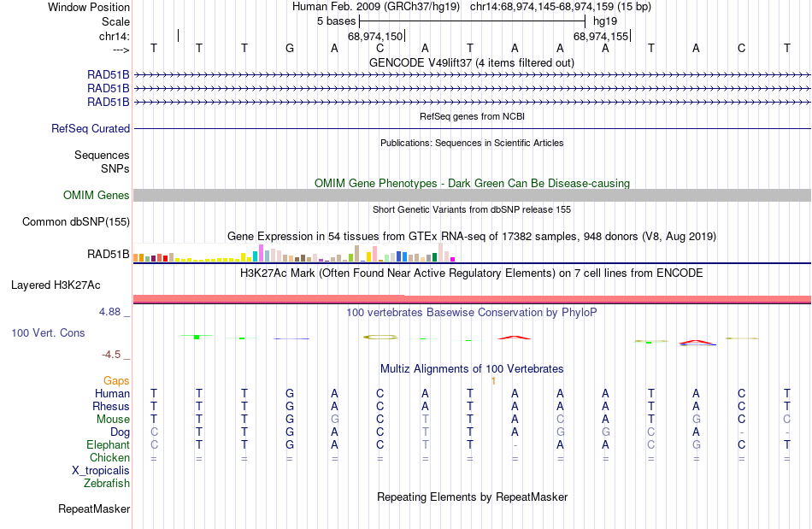Click the RefSeq Curated track label
812x529 pixels.
[x=90, y=128]
